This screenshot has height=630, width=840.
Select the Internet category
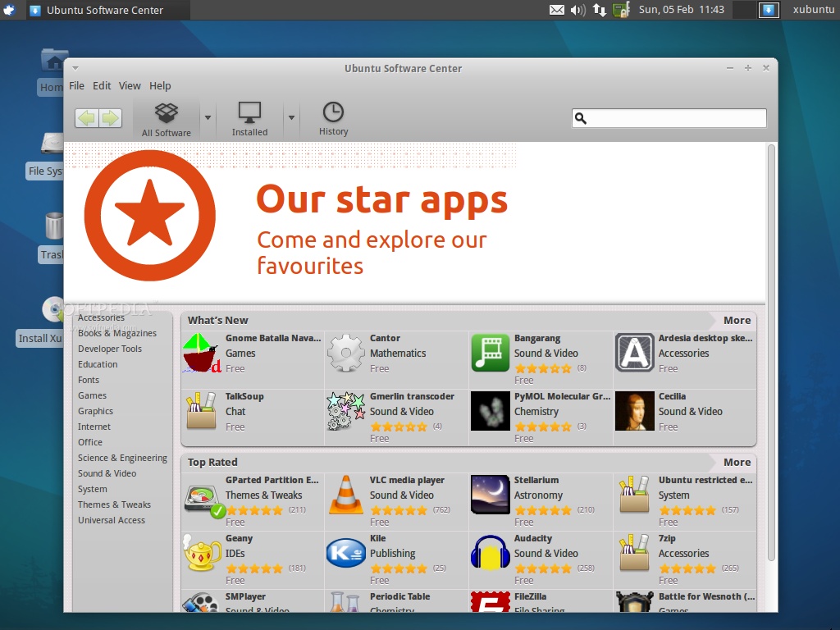pyautogui.click(x=94, y=427)
